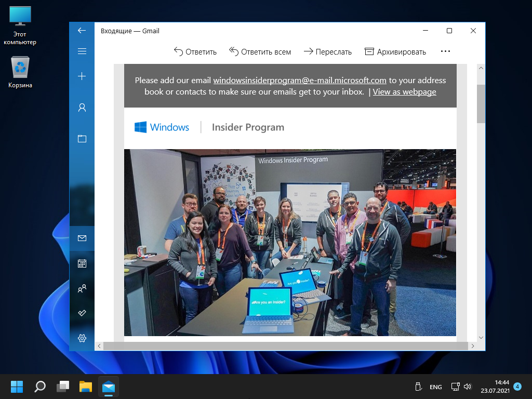The image size is (532, 399).
Task: Open the Accounts person icon
Action: (82, 108)
